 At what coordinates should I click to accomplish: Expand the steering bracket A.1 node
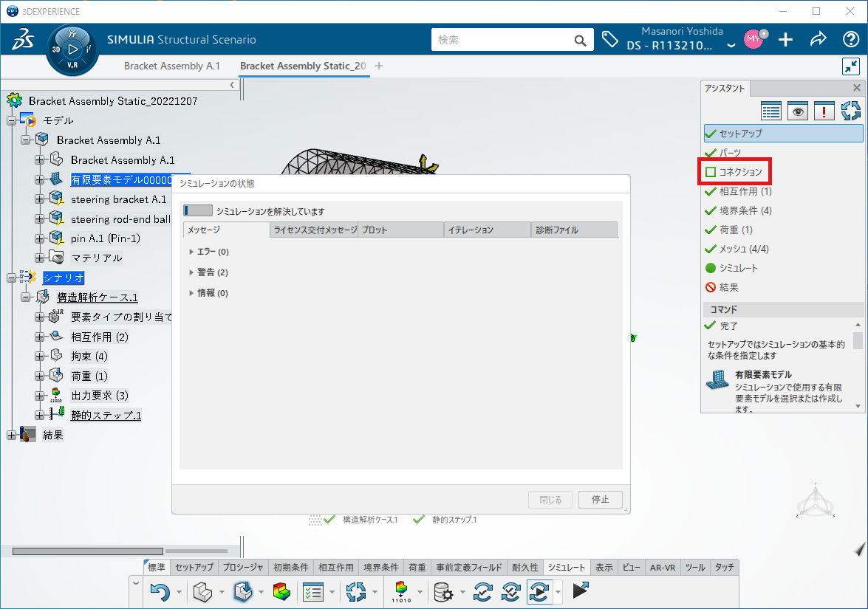[39, 199]
